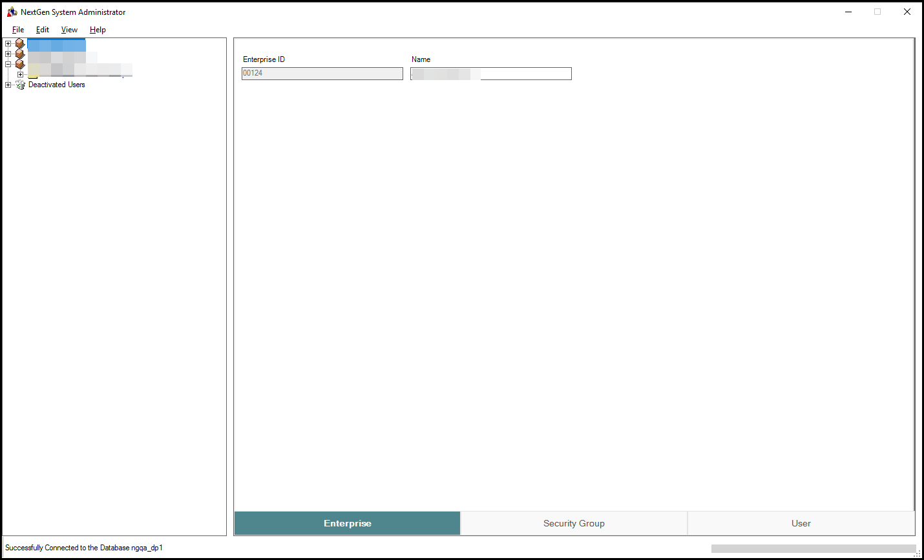Click the window resize grip in the corner
Viewport: 924px width, 560px height.
918,554
